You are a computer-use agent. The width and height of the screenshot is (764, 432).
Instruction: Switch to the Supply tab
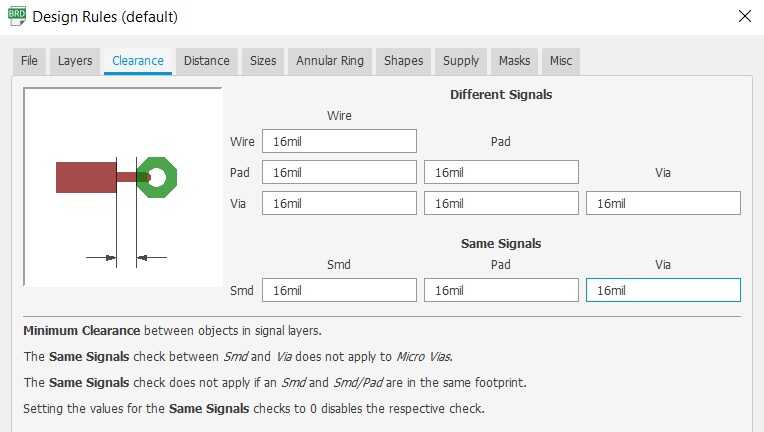pos(461,61)
